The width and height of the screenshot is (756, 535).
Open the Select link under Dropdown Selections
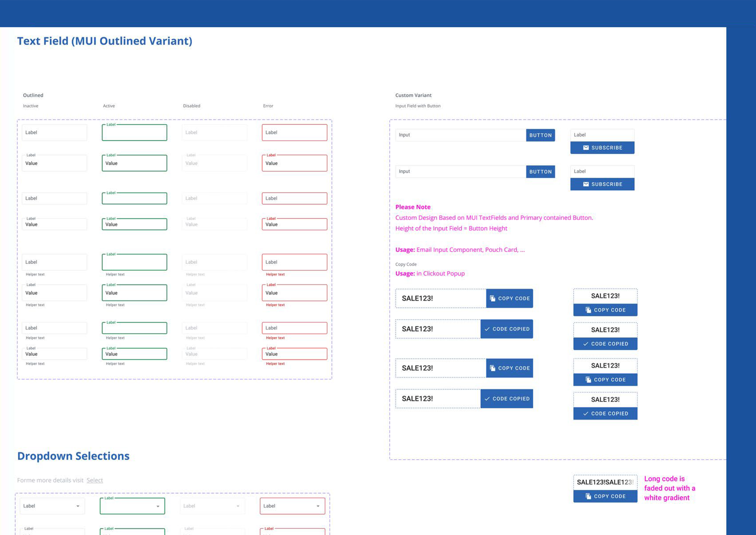point(95,480)
